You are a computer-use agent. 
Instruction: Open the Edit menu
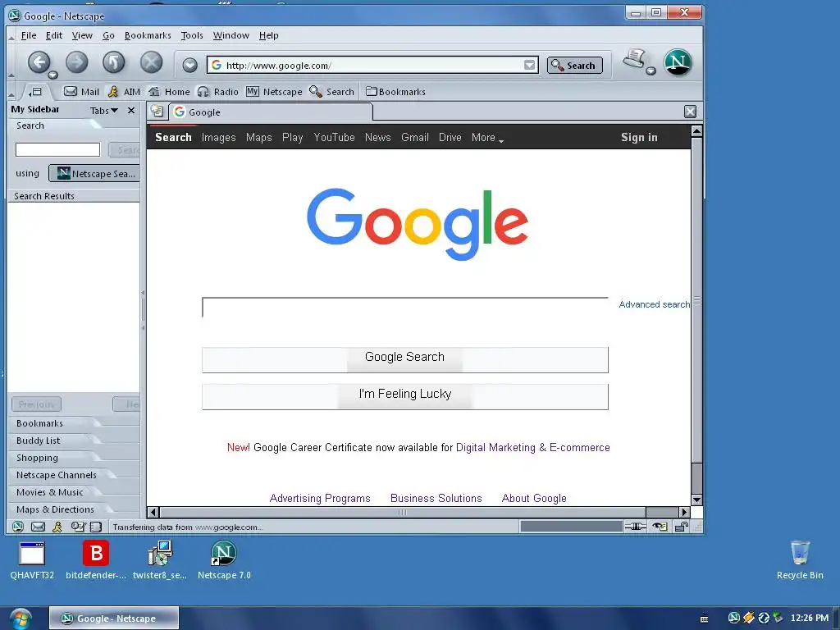point(54,35)
